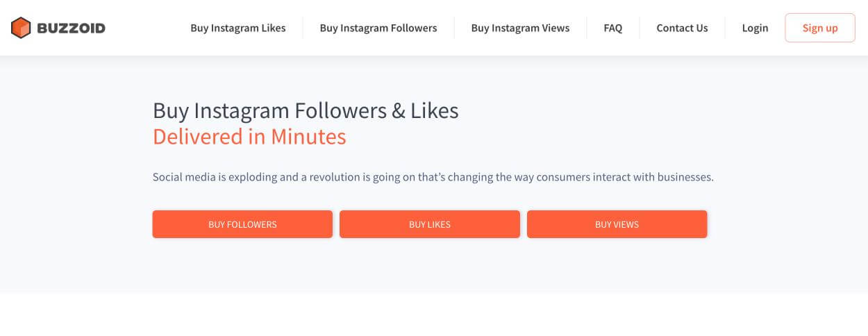The height and width of the screenshot is (336, 868).
Task: Click the white empty section below the hero
Action: point(434,314)
